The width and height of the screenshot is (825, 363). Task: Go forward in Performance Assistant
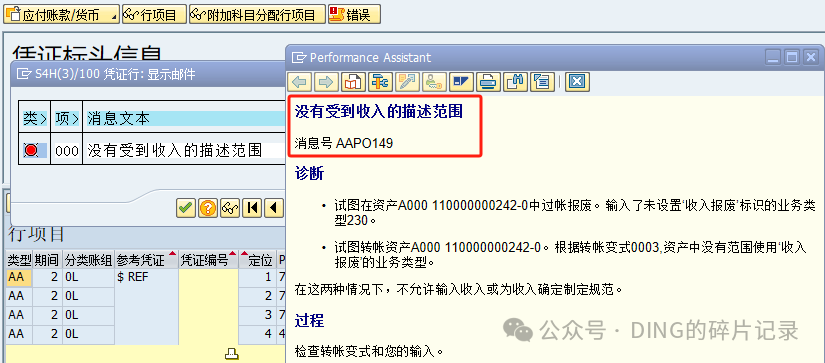(x=327, y=82)
